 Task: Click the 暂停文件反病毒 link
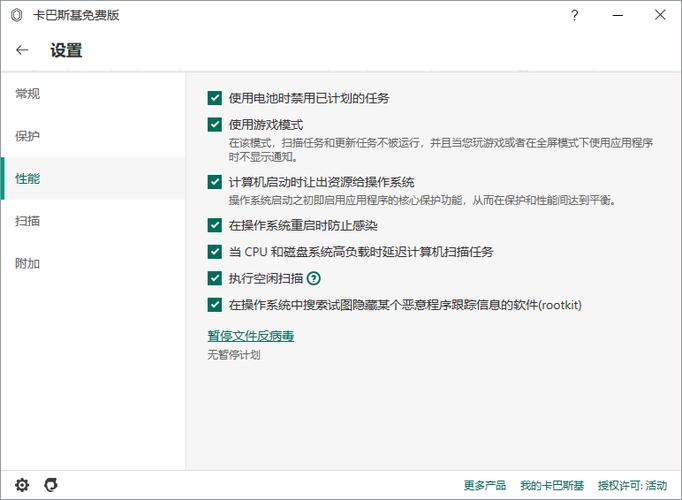pyautogui.click(x=250, y=336)
